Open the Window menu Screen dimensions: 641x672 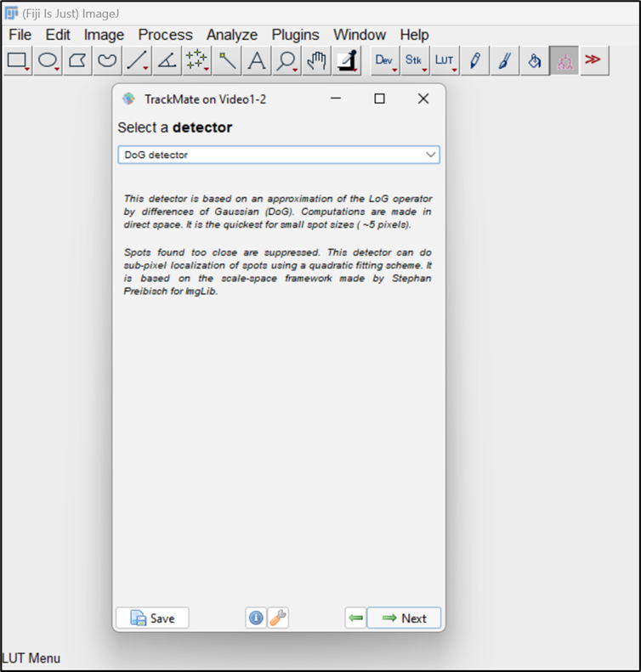click(360, 35)
